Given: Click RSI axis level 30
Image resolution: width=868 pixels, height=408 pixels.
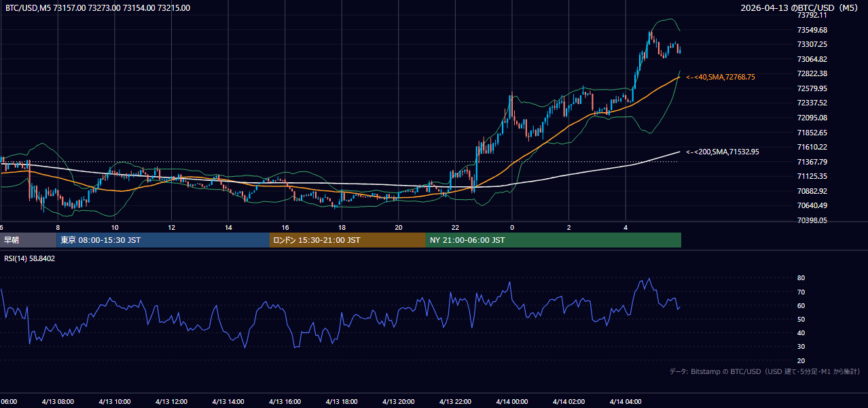Looking at the screenshot, I should [x=801, y=347].
